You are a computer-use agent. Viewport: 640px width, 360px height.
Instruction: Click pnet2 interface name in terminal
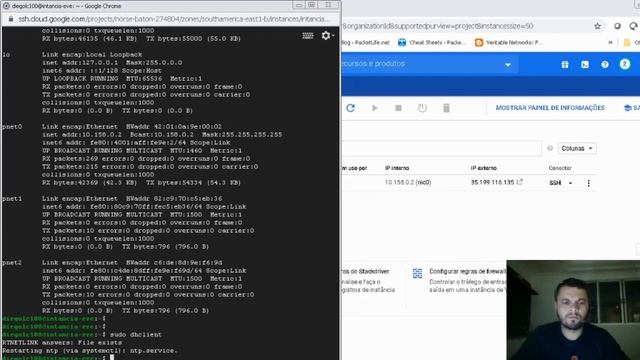coord(12,263)
